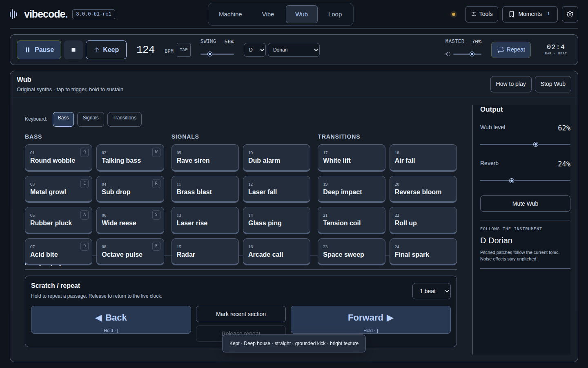The image size is (588, 368).
Task: Hold the Back scratch button
Action: (x=111, y=320)
